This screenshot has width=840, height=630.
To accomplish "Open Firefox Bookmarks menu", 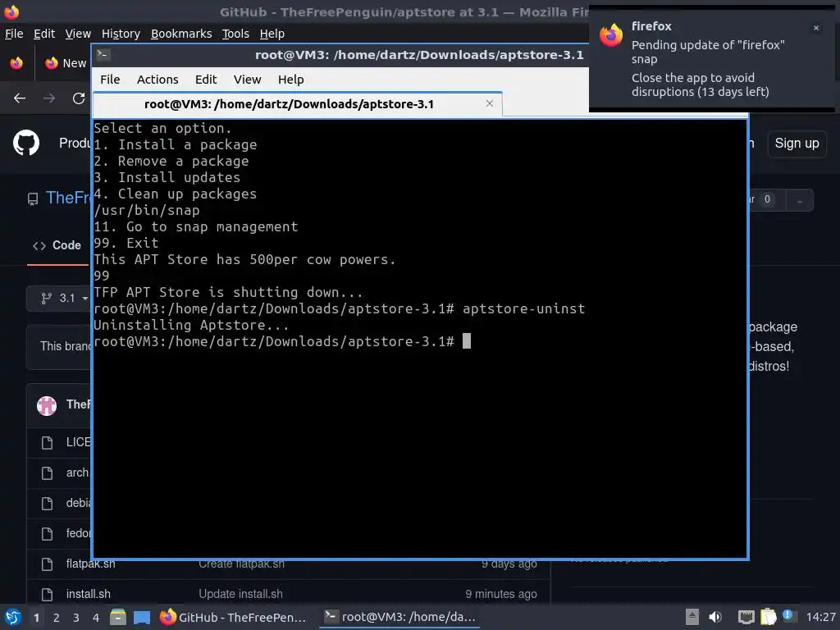I will pyautogui.click(x=181, y=34).
